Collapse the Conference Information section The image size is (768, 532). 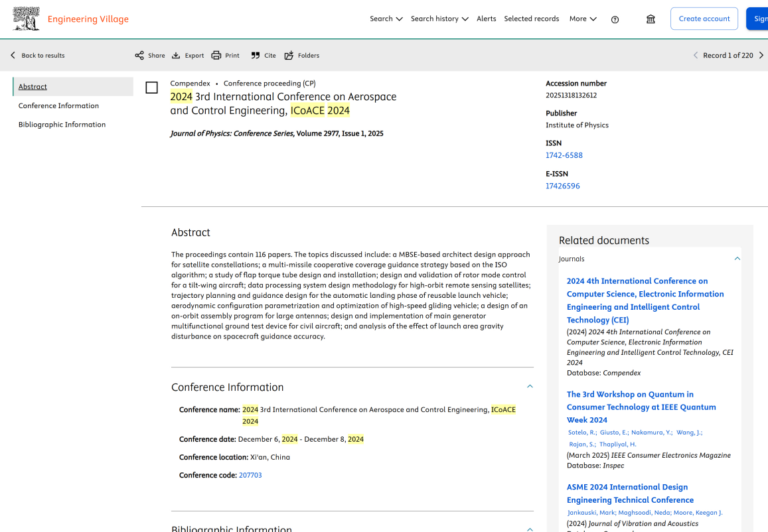530,386
